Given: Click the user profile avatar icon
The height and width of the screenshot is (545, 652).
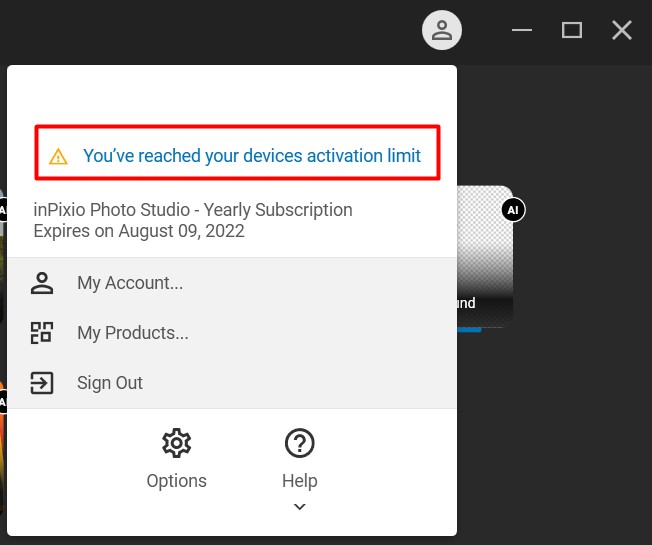Looking at the screenshot, I should [442, 30].
